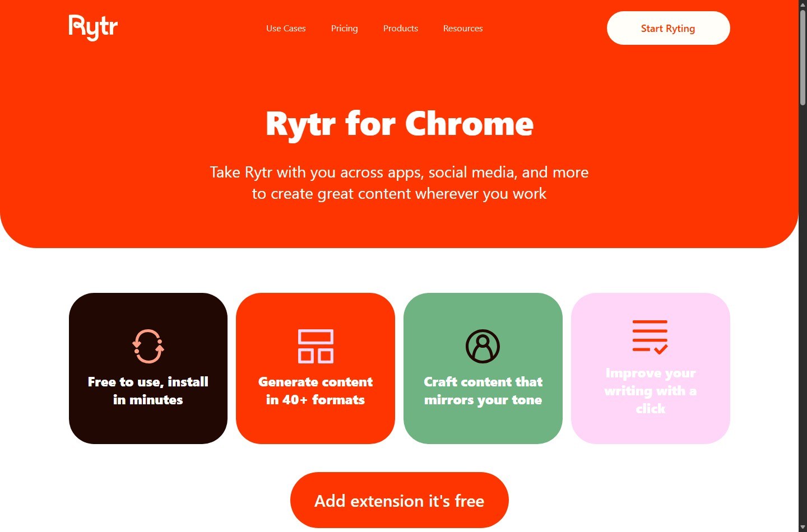The height and width of the screenshot is (532, 807).
Task: Click 'Take Rytr with you across apps' subtitle
Action: [399, 183]
